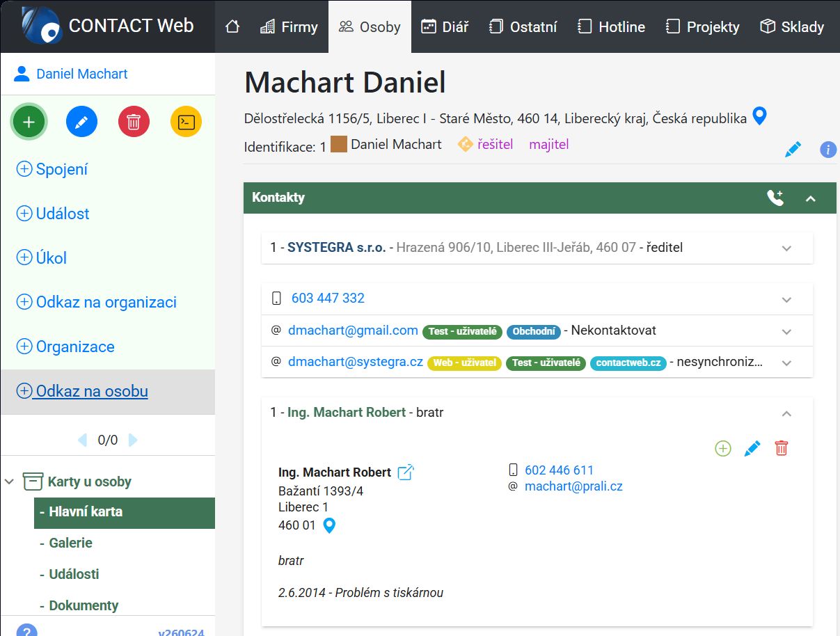The width and height of the screenshot is (840, 636).
Task: Collapse the Kontakty section
Action: pos(810,198)
